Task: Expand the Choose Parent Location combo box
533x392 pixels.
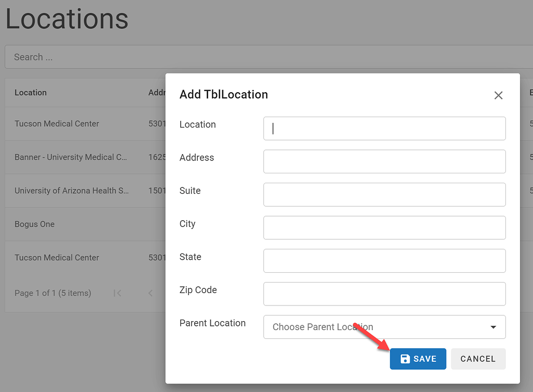Action: [385, 327]
